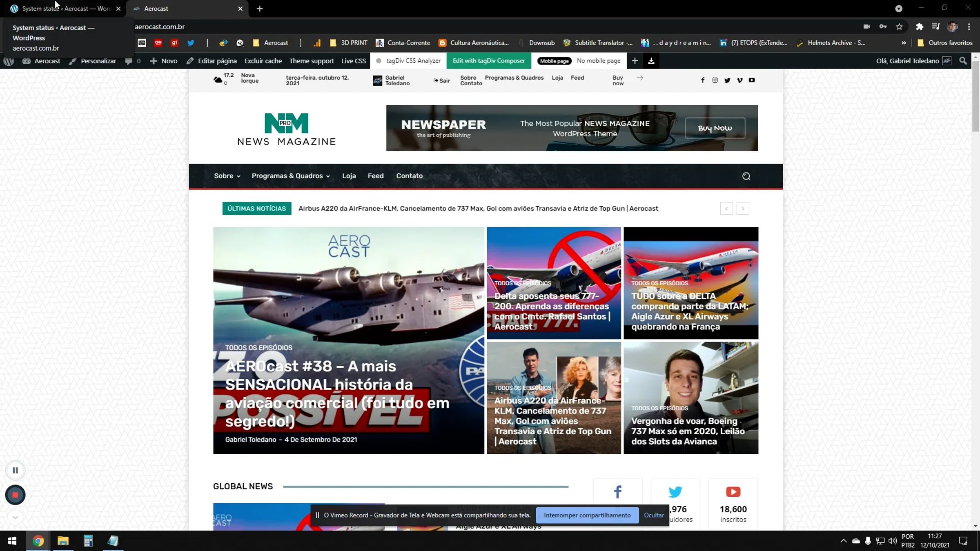Open the Loja item in main navigation
Screen dimensions: 980x551
click(349, 176)
